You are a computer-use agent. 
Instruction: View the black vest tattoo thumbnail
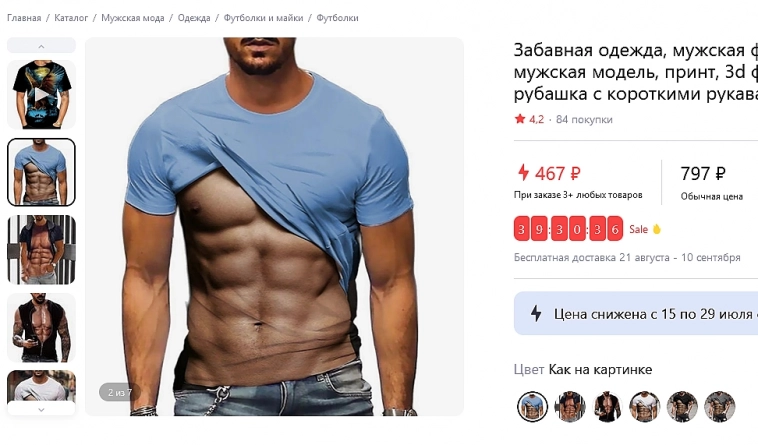click(x=41, y=327)
